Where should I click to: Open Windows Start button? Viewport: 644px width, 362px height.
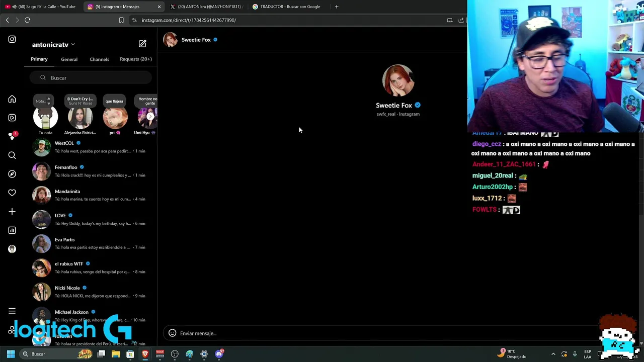[x=11, y=354]
